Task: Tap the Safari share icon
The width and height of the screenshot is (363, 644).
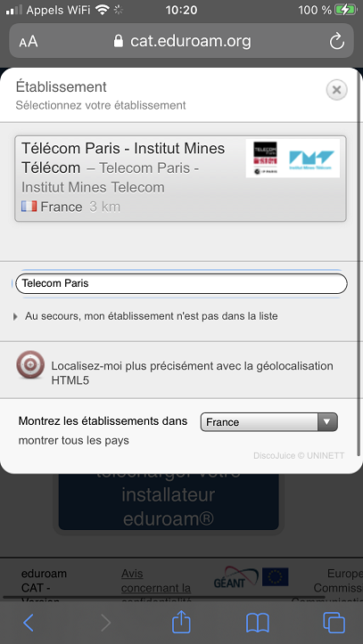Action: pos(181,623)
